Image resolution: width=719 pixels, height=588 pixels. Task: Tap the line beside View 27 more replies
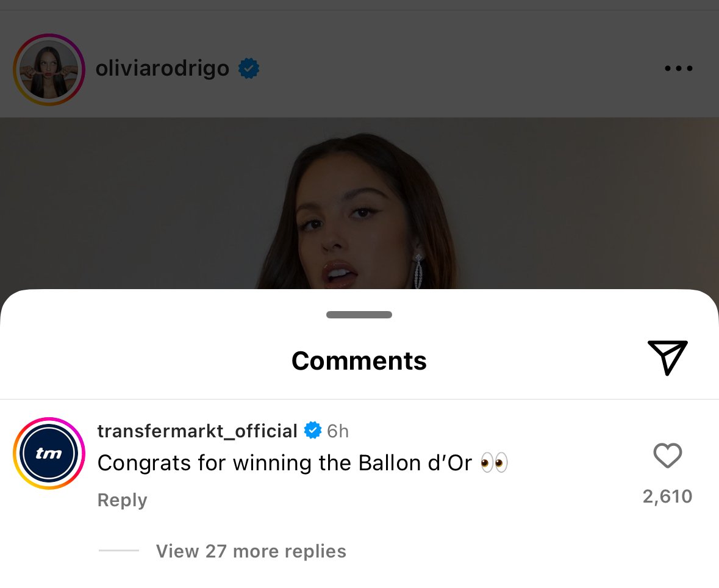click(119, 550)
